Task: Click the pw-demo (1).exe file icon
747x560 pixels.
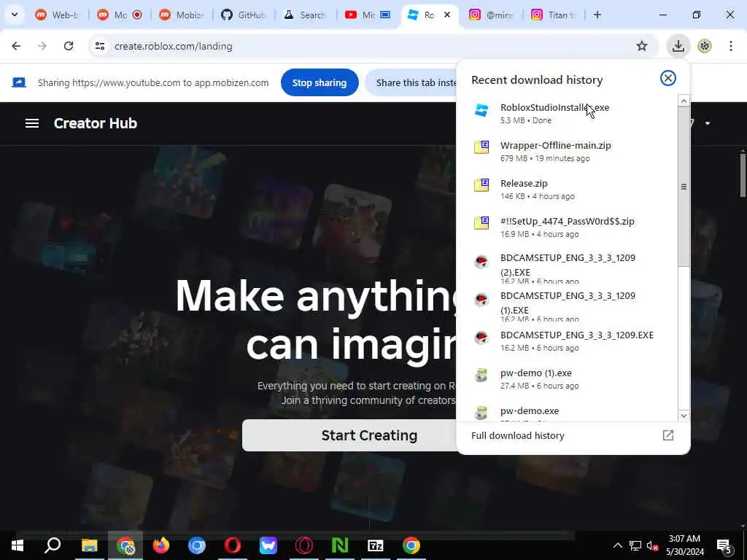Action: (x=481, y=376)
